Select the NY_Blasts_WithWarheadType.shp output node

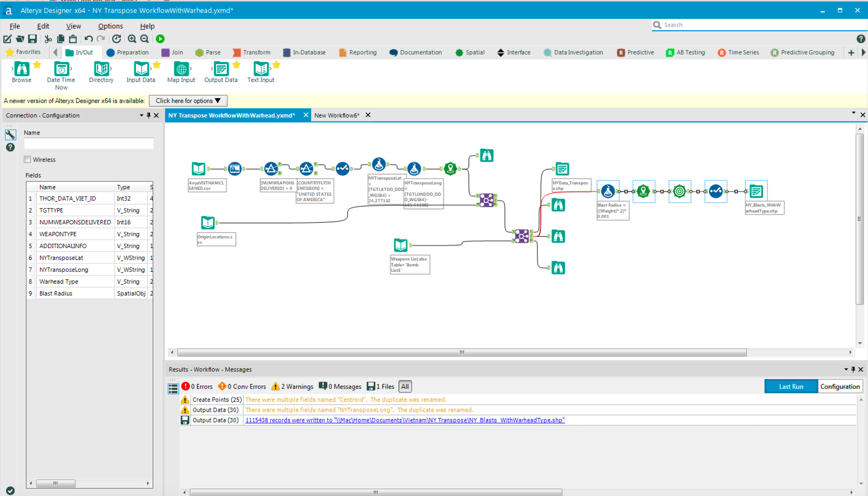coord(756,191)
